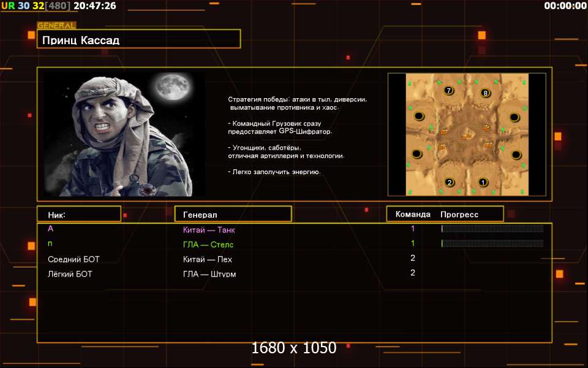The image size is (588, 368).
Task: Click the Китай — Танк general entry
Action: click(209, 230)
